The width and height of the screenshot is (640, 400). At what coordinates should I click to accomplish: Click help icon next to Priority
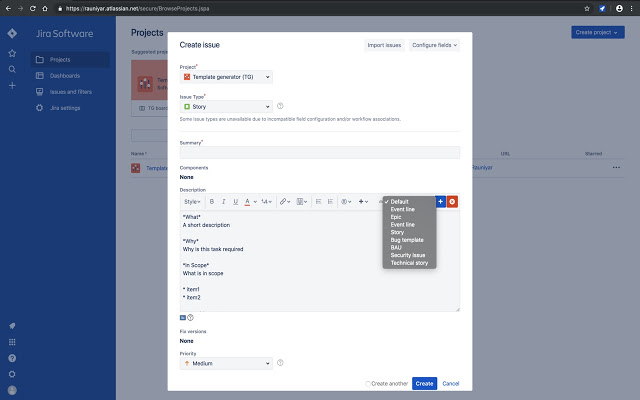(280, 363)
